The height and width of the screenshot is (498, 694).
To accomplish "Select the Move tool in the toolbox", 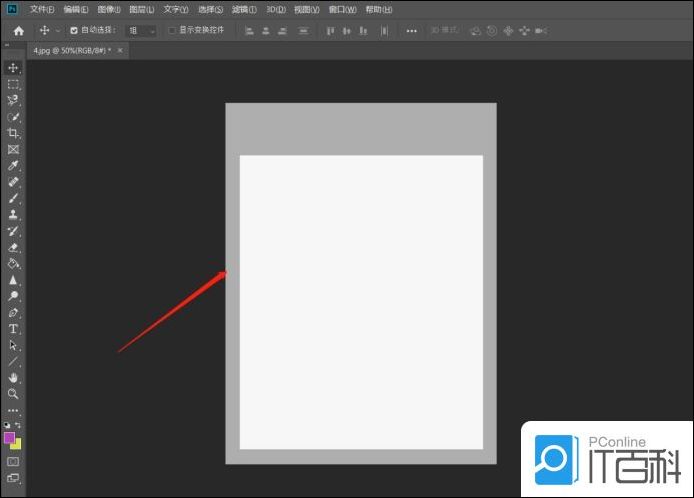I will coord(13,67).
